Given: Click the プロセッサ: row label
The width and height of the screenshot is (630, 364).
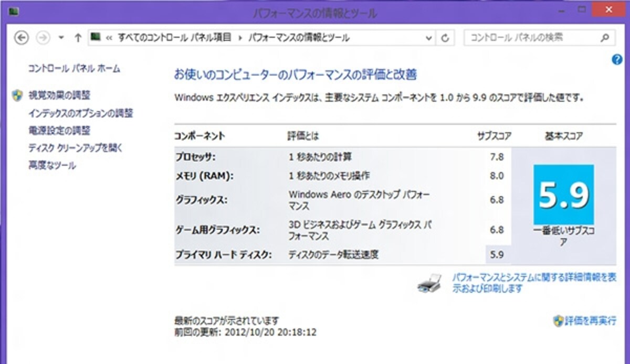Looking at the screenshot, I should click(x=195, y=157).
